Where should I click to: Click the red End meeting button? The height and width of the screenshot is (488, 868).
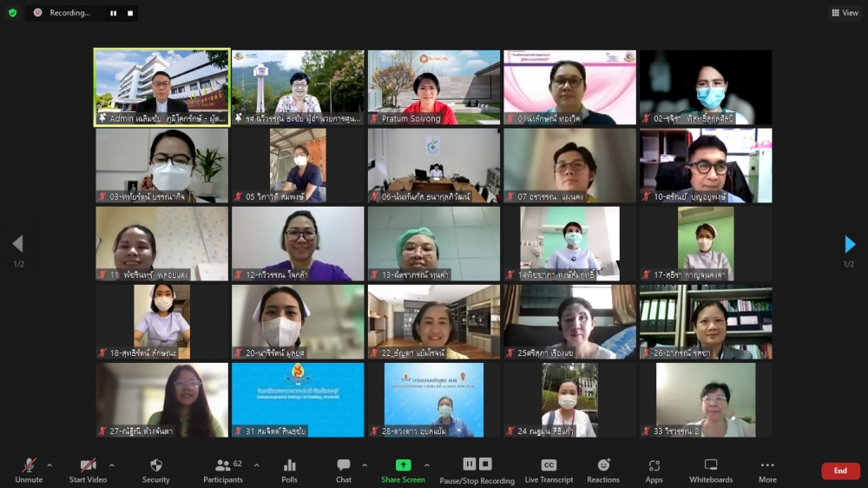[x=840, y=471]
